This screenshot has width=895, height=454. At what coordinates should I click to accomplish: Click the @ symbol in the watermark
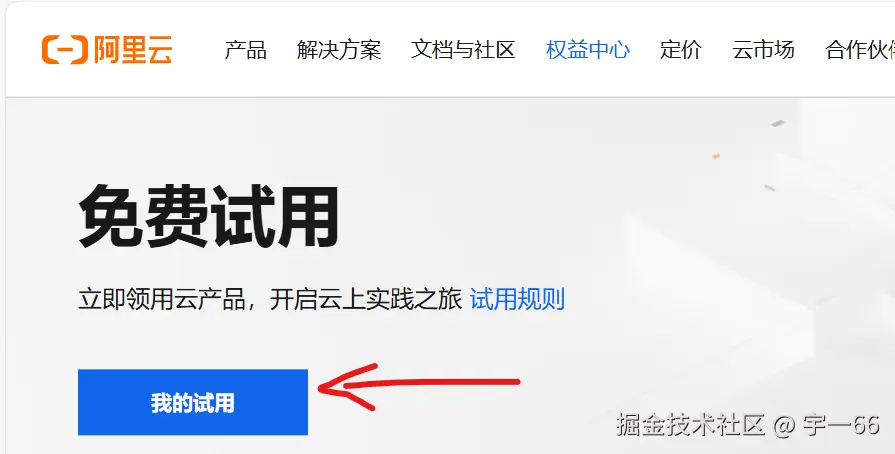(x=784, y=426)
